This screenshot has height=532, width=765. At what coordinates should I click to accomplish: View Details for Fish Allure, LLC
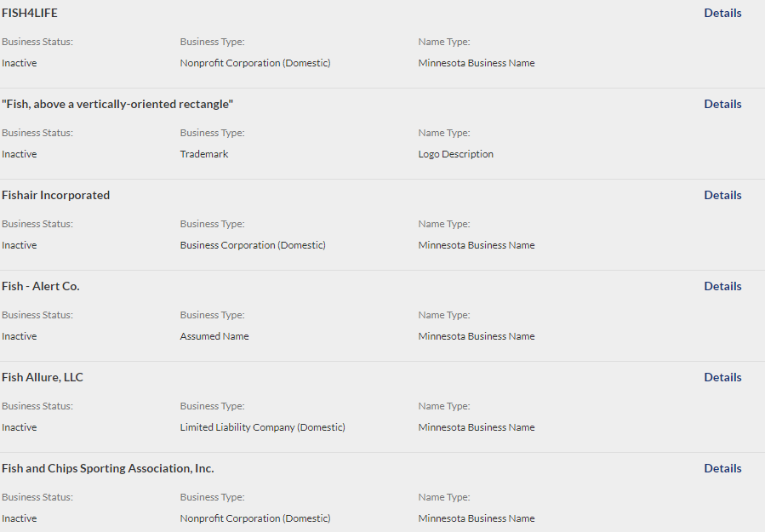coord(722,377)
